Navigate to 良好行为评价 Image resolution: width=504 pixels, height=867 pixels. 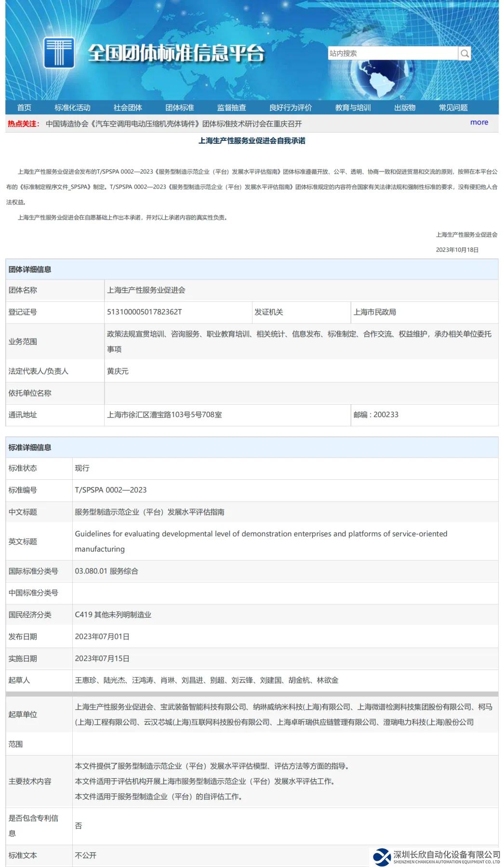pos(291,108)
